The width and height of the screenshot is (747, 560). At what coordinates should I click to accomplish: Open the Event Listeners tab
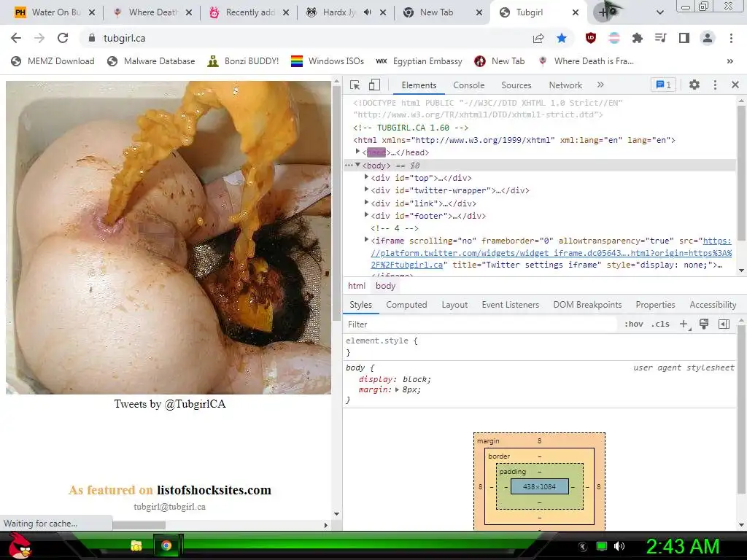coord(510,305)
